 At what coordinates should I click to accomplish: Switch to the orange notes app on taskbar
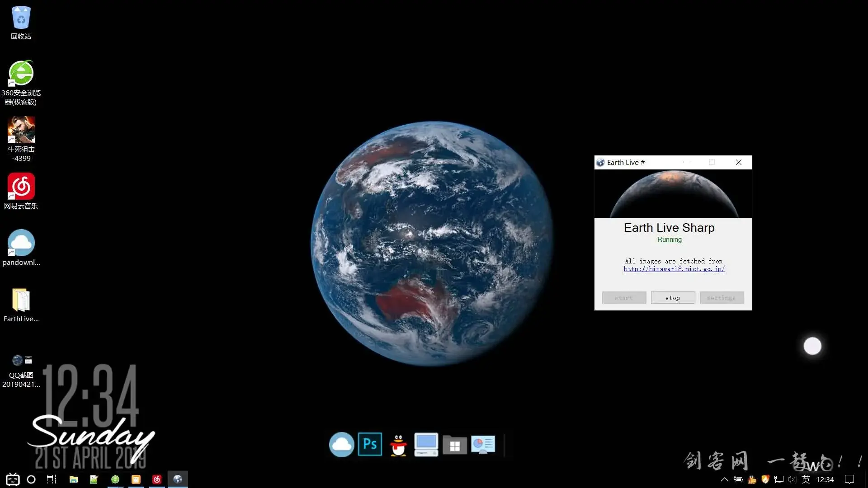tap(136, 479)
